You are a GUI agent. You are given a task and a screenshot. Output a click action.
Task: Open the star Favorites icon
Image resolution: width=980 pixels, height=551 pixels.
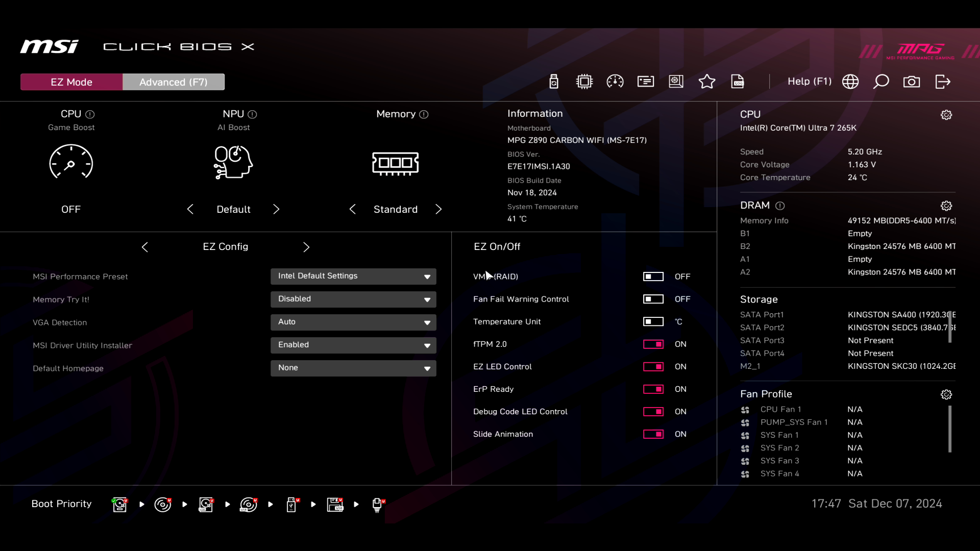(707, 82)
